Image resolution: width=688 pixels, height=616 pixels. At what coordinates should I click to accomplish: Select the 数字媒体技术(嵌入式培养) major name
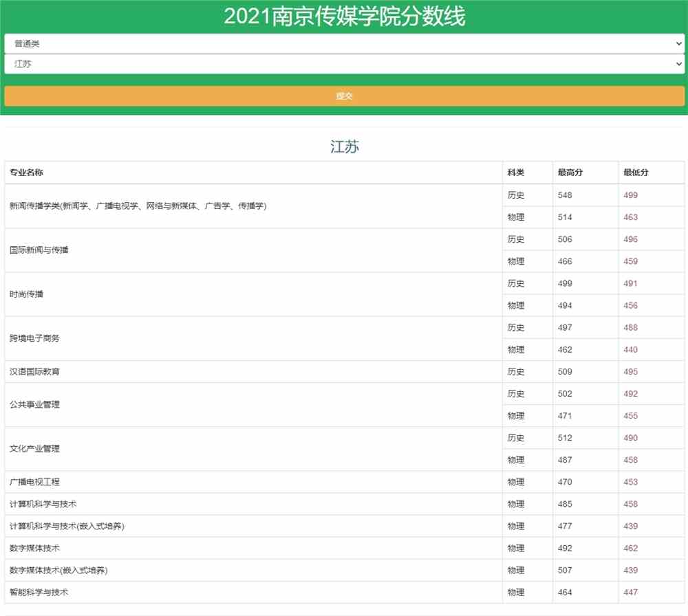point(58,571)
